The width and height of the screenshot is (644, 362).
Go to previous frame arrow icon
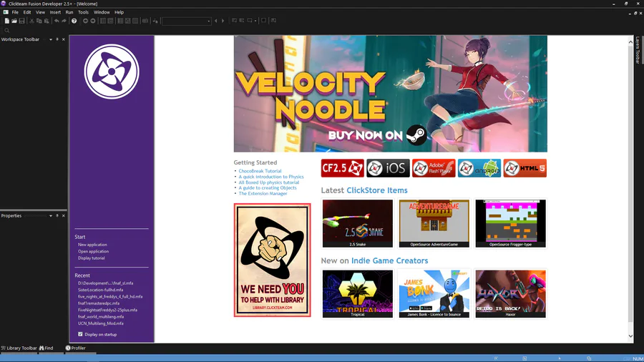pos(215,21)
